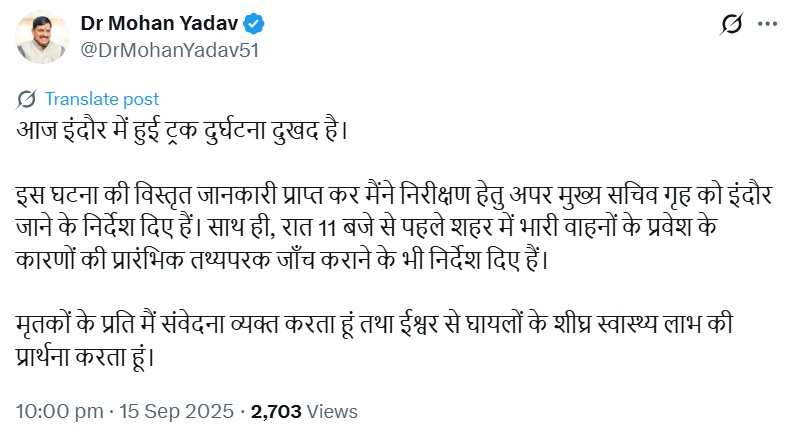Open Dr Mohan Yadav's profile picture
788x447 pixels.
[x=40, y=40]
